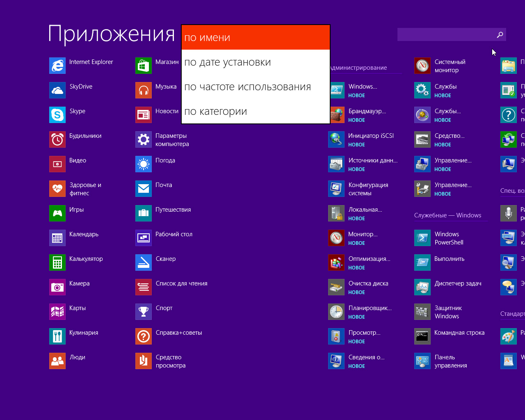Open the Калькулятор icon

pos(57,262)
